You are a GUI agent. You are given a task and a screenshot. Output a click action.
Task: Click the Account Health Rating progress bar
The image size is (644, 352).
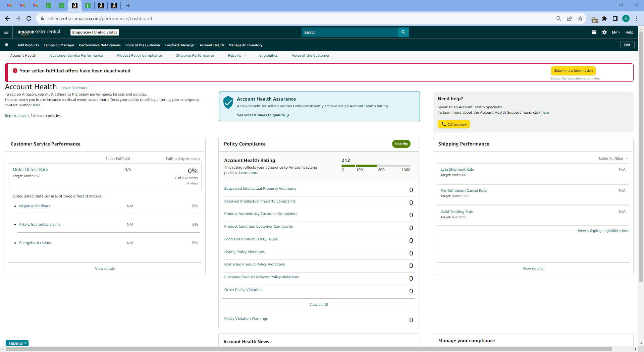click(x=376, y=166)
